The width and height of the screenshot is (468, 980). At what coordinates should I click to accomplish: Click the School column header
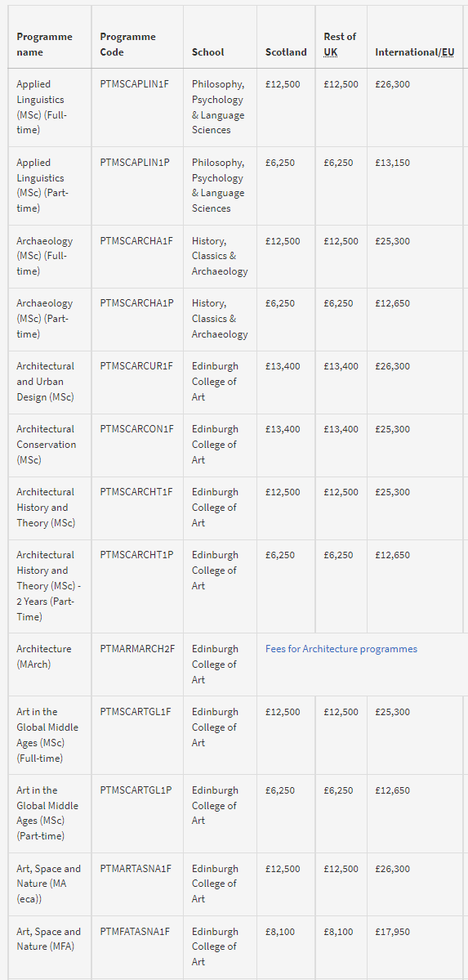click(207, 52)
